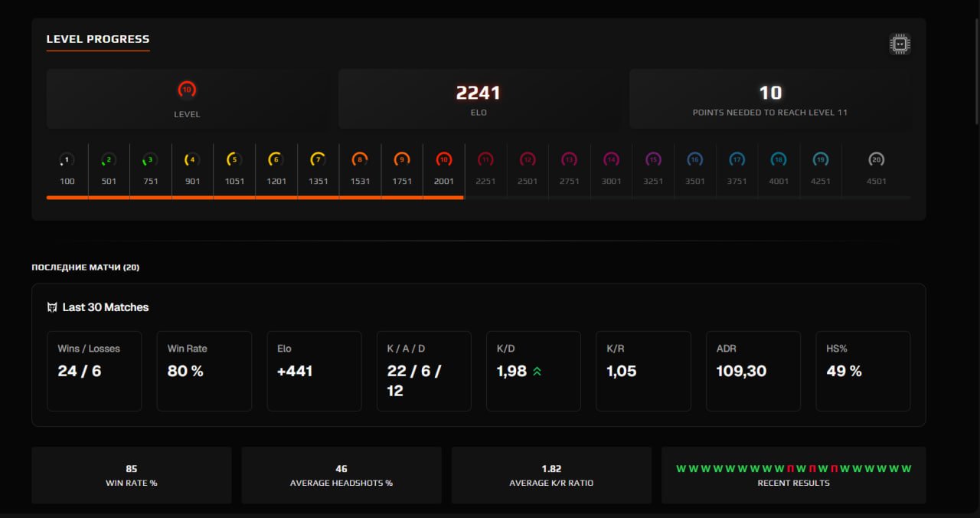Image resolution: width=980 pixels, height=518 pixels.
Task: Click the ELO 2241 card
Action: pos(478,99)
